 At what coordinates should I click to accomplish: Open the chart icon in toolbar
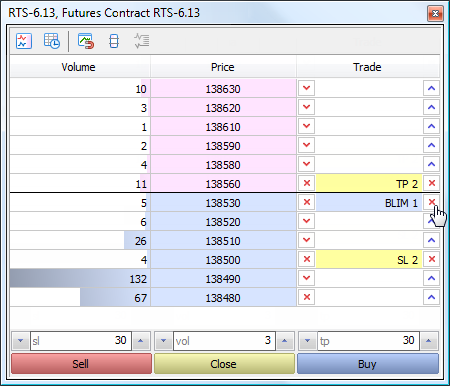[x=24, y=41]
